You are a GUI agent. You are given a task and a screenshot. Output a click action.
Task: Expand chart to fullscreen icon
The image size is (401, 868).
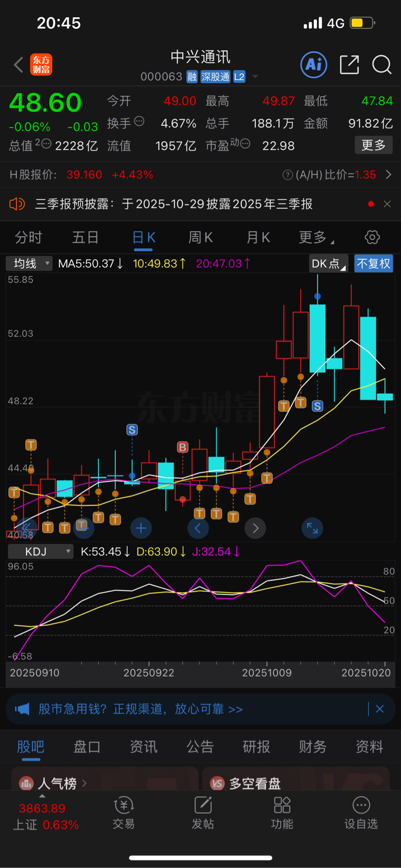pyautogui.click(x=312, y=529)
